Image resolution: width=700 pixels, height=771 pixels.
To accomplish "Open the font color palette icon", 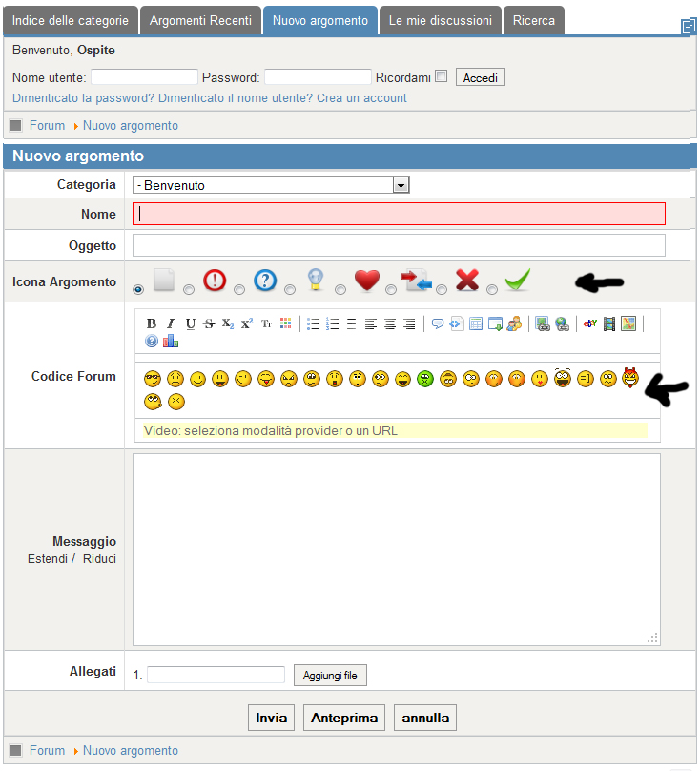I will click(285, 323).
